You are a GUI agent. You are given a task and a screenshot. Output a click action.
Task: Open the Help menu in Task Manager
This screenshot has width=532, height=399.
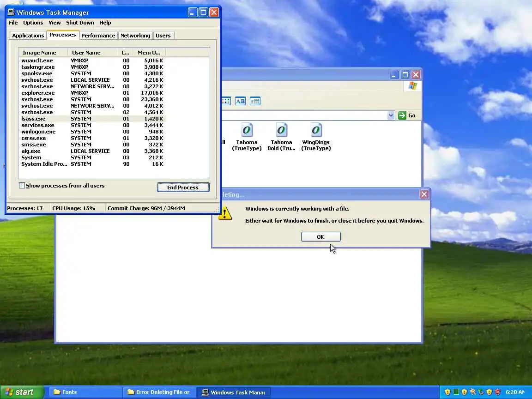tap(105, 23)
